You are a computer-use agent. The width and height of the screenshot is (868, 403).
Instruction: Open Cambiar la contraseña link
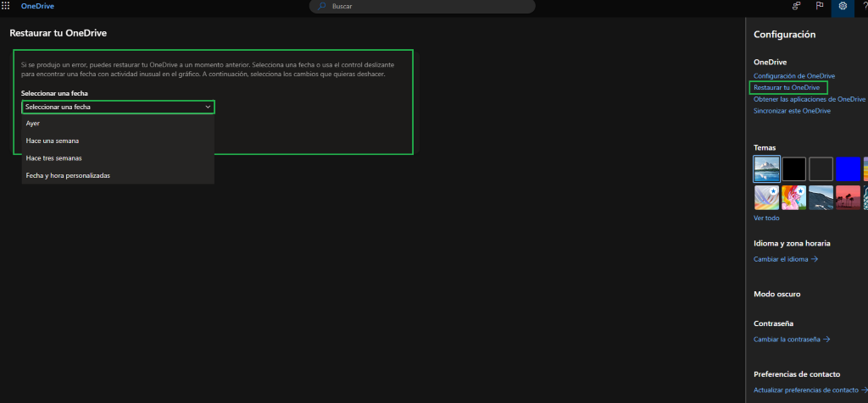click(x=792, y=339)
